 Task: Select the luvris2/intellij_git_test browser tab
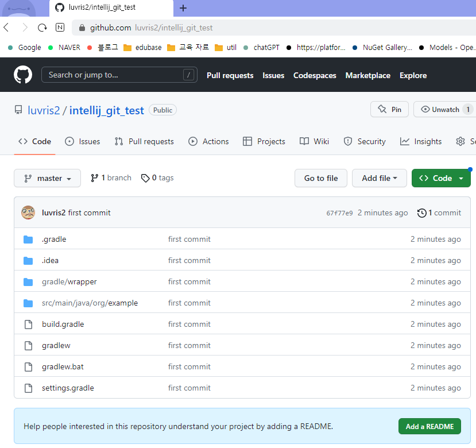tap(111, 8)
